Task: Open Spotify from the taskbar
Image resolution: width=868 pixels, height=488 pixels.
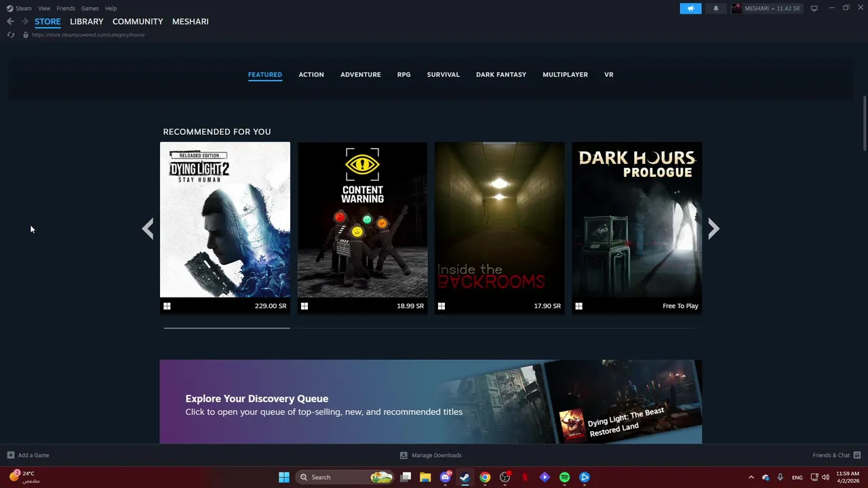Action: [564, 477]
